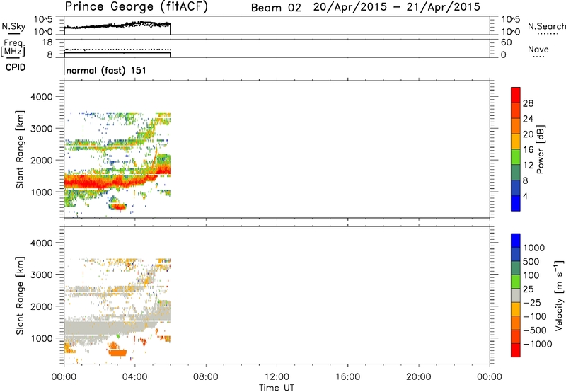The height and width of the screenshot is (392, 566).
Task: Select the Beam 02 label
Action: (x=276, y=8)
